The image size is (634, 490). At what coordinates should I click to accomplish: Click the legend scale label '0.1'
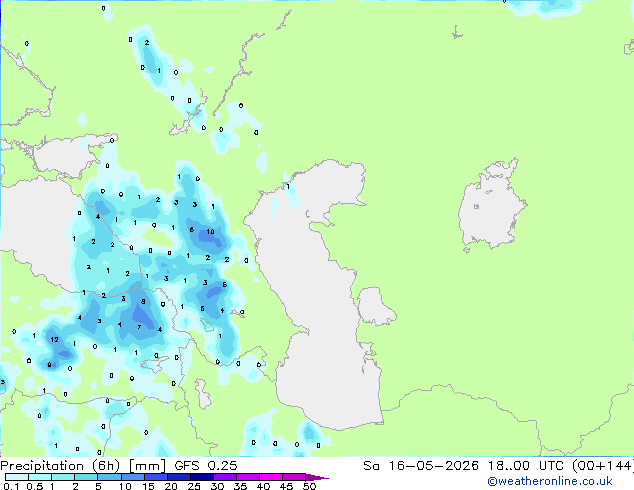11,486
